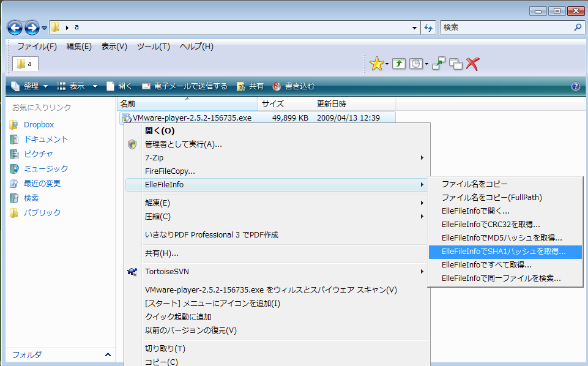588x366 pixels.
Task: Open the Dropbox favorite link
Action: pyautogui.click(x=39, y=124)
